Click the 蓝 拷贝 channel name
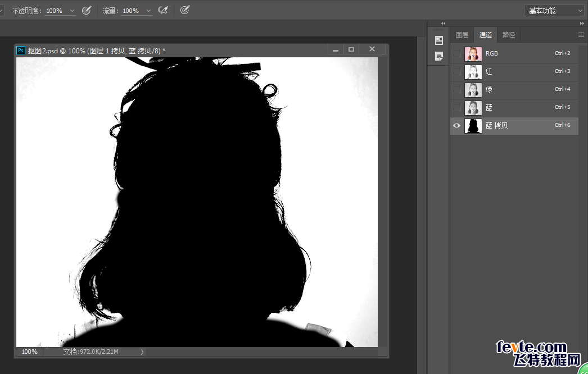 point(496,126)
